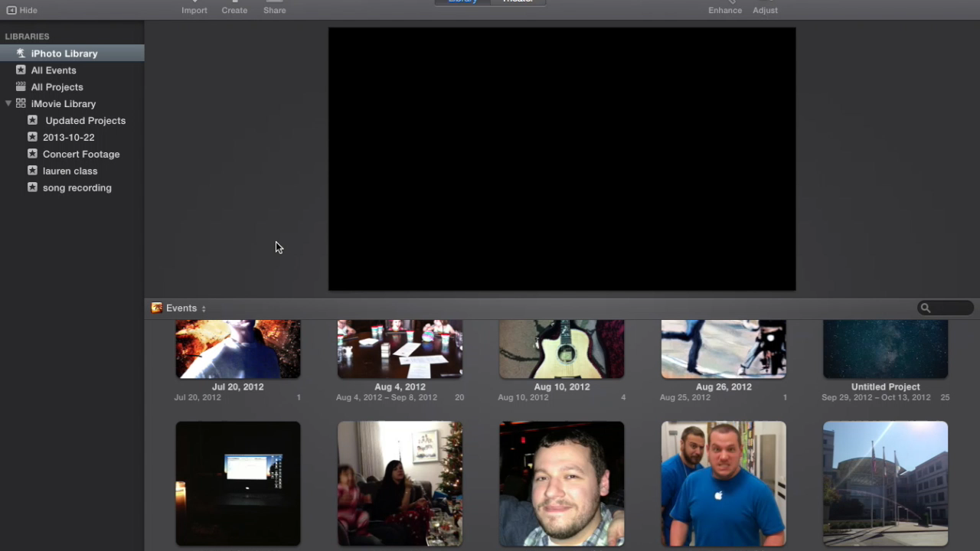This screenshot has height=551, width=980.
Task: Click the Import toolbar button
Action: 194,8
